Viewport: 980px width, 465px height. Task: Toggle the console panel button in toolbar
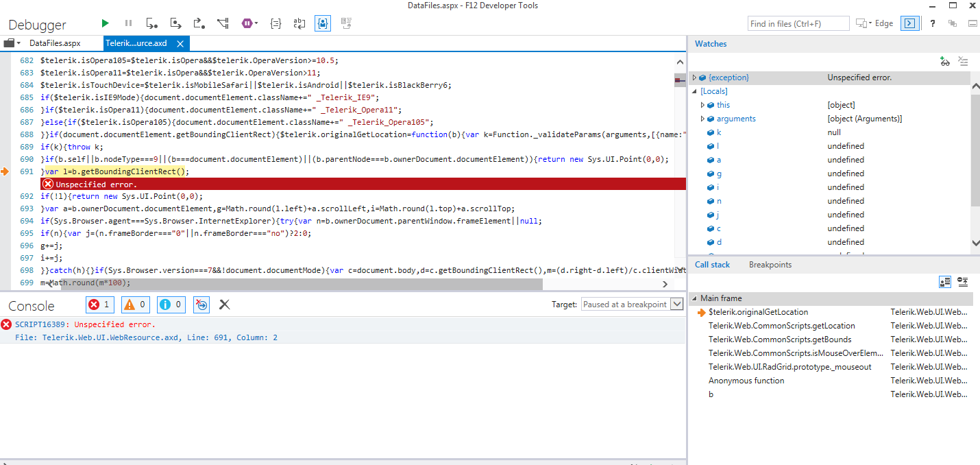(x=909, y=23)
